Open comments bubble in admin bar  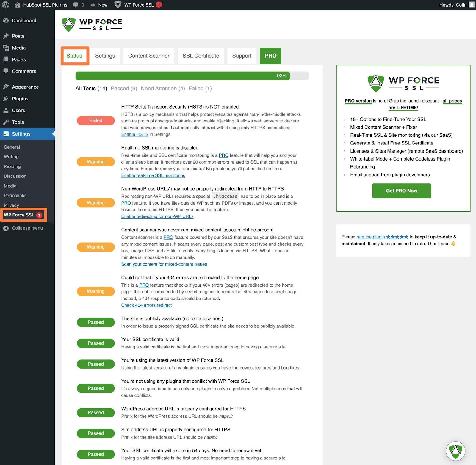79,5
